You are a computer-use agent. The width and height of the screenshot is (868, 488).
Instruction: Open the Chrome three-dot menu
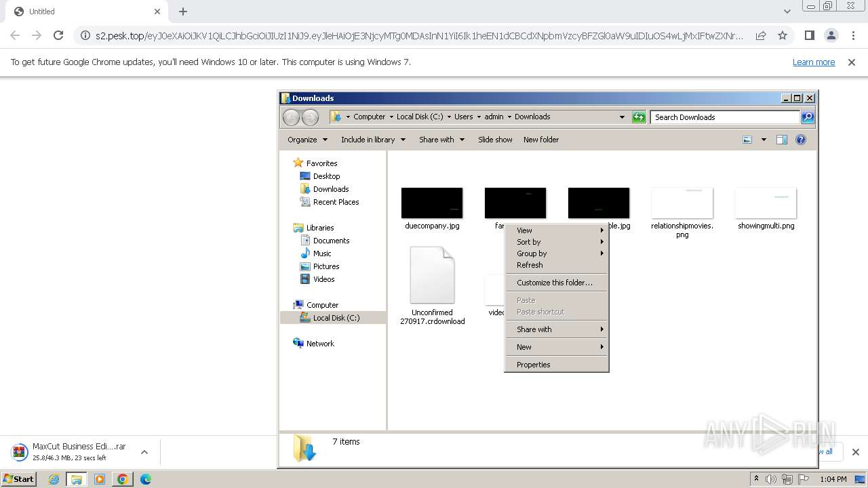point(853,35)
